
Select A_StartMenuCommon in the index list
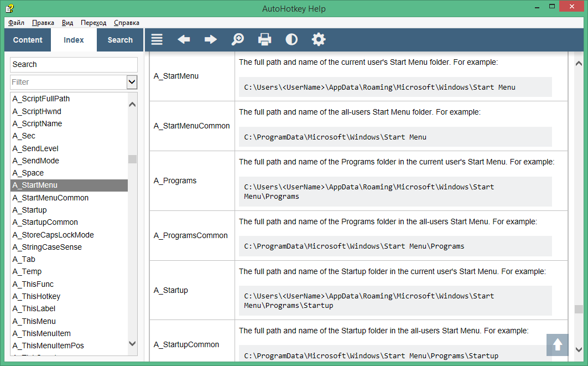tap(50, 198)
